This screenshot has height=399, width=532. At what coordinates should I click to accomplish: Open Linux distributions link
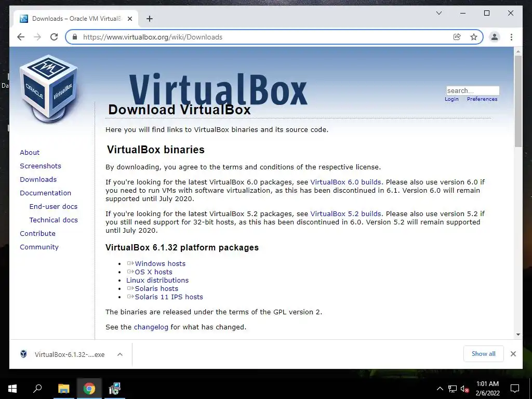coord(157,280)
